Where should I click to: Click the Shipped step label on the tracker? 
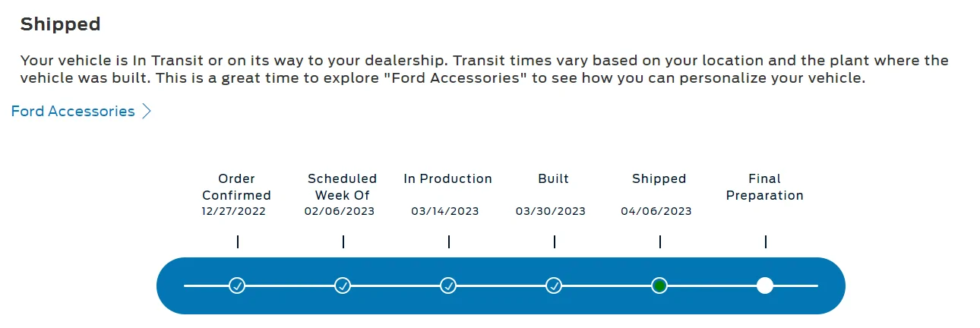tap(659, 179)
